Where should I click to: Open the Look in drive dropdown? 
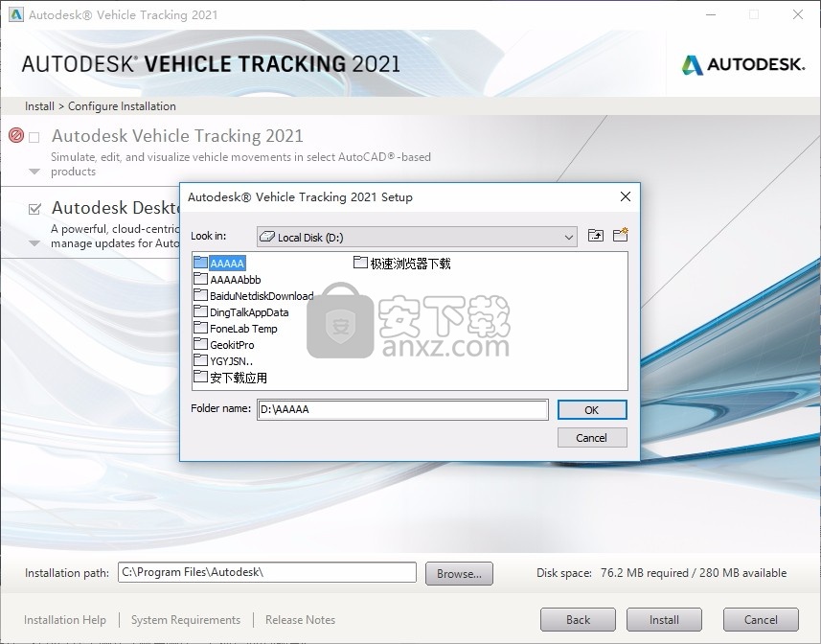[417, 237]
